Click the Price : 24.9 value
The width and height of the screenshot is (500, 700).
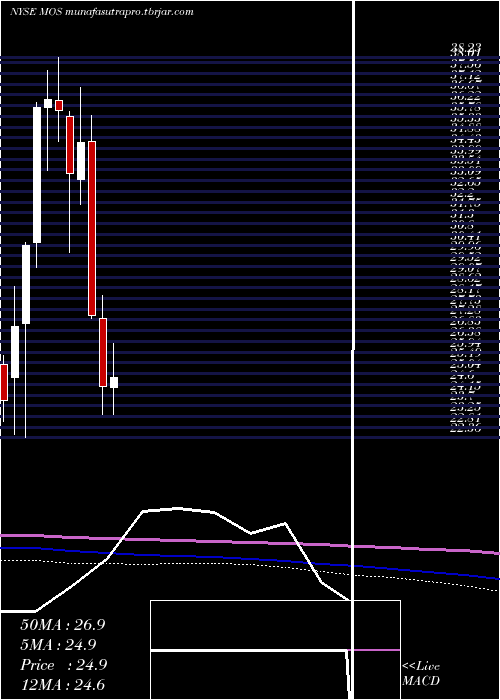pos(64,665)
